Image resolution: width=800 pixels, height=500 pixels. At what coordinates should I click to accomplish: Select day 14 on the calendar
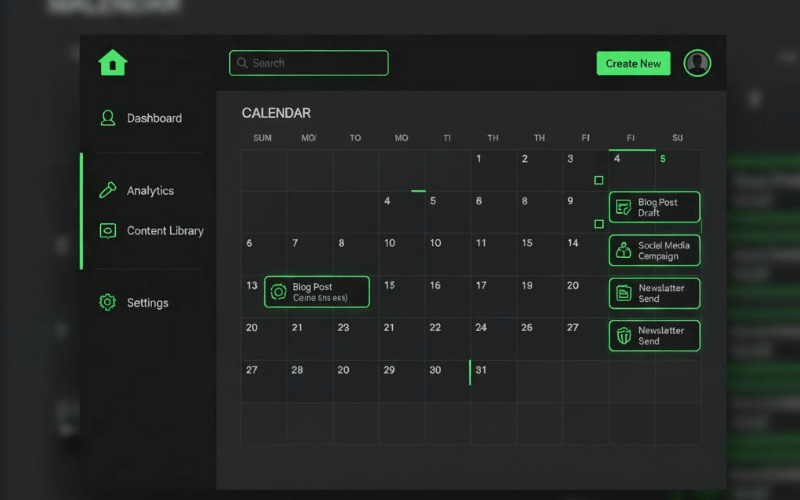[573, 243]
